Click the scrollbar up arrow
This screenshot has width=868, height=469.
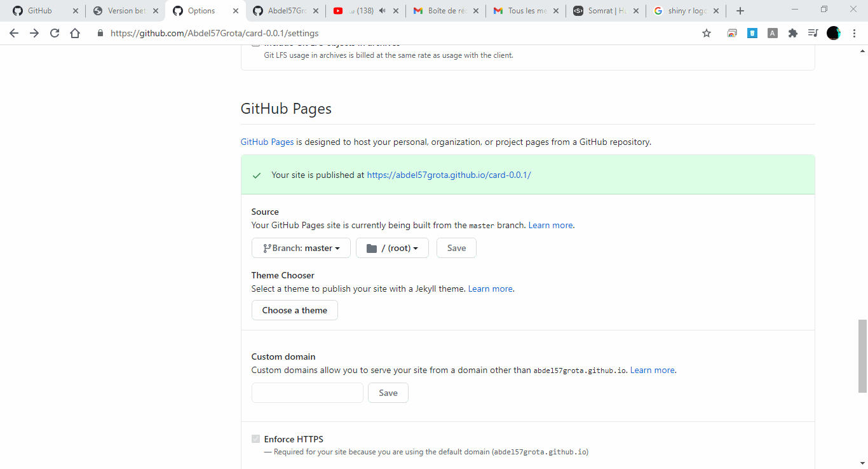(862, 50)
